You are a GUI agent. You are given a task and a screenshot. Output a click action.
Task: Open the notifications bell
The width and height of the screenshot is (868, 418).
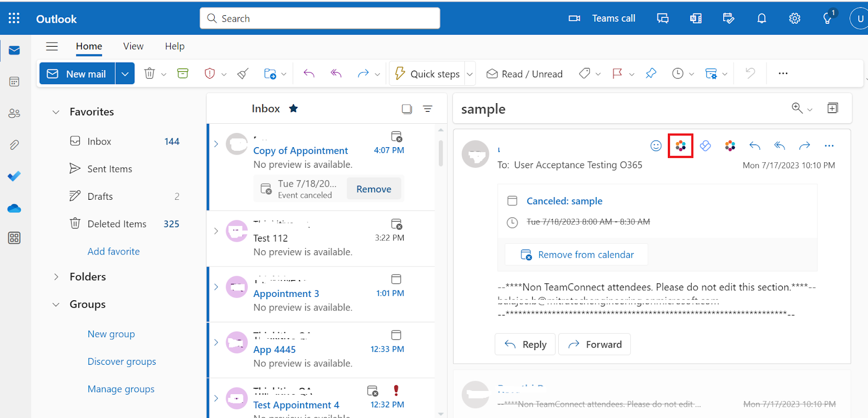762,18
